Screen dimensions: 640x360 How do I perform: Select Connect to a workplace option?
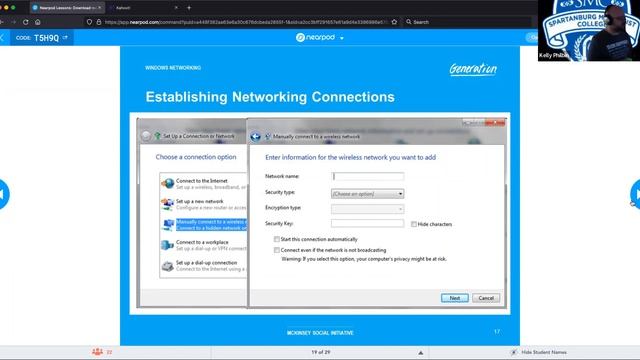[x=204, y=245]
